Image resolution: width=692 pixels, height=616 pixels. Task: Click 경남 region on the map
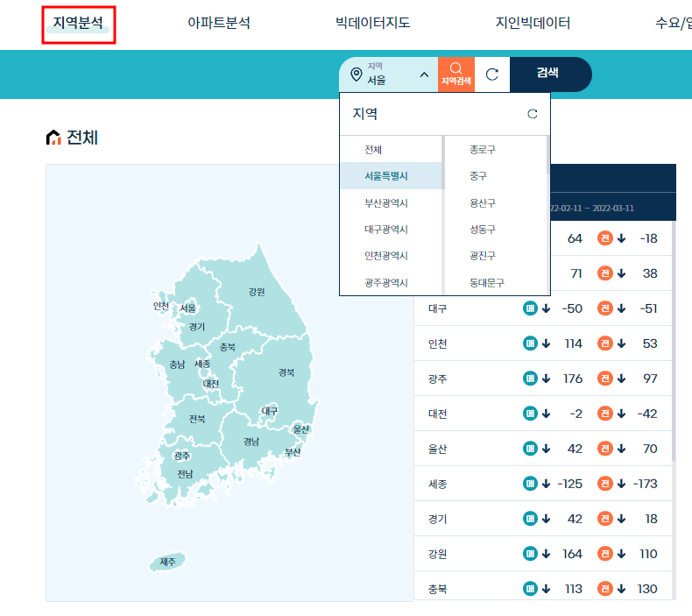pyautogui.click(x=251, y=442)
